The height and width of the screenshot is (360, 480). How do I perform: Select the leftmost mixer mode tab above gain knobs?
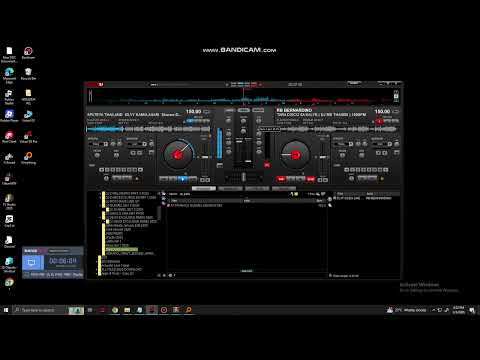pos(229,110)
